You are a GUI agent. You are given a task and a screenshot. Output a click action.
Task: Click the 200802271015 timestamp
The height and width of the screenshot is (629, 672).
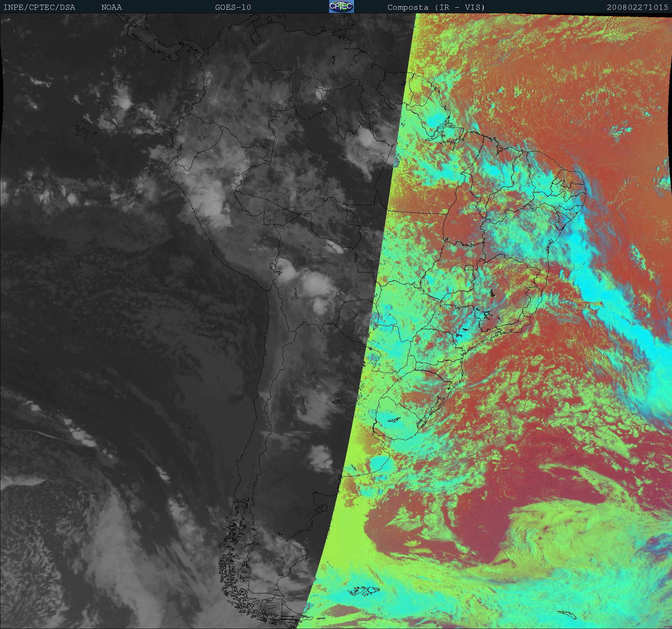[x=637, y=7]
